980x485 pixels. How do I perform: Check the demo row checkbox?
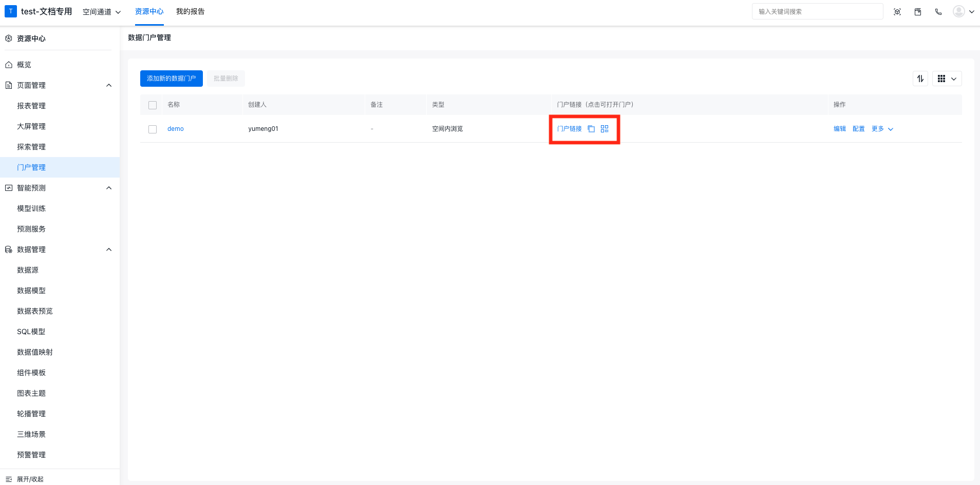153,129
